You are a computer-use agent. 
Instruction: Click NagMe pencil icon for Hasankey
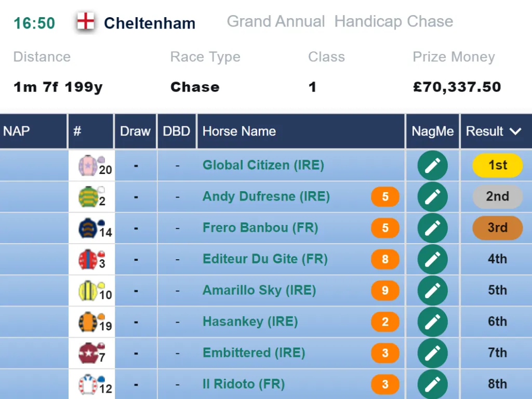(433, 322)
